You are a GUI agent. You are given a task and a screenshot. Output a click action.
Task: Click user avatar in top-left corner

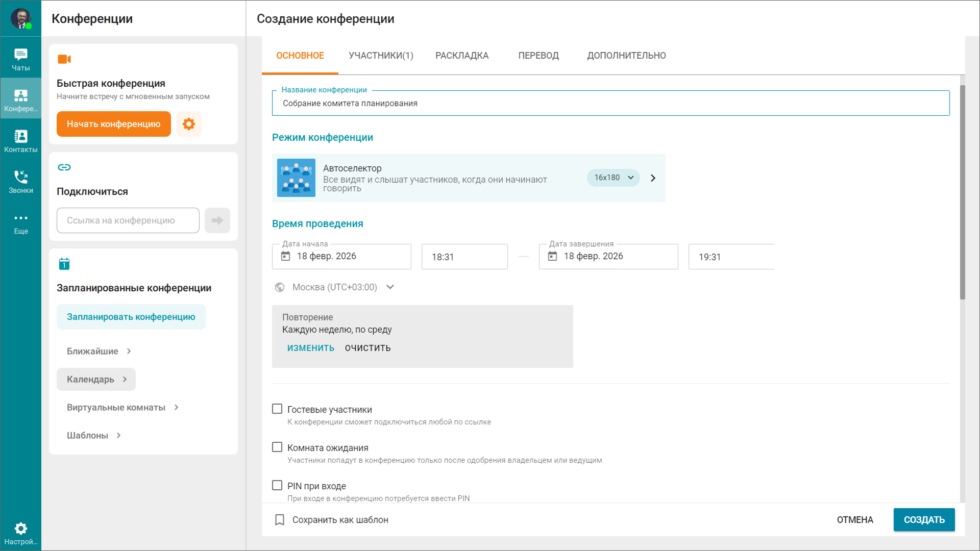pos(21,18)
